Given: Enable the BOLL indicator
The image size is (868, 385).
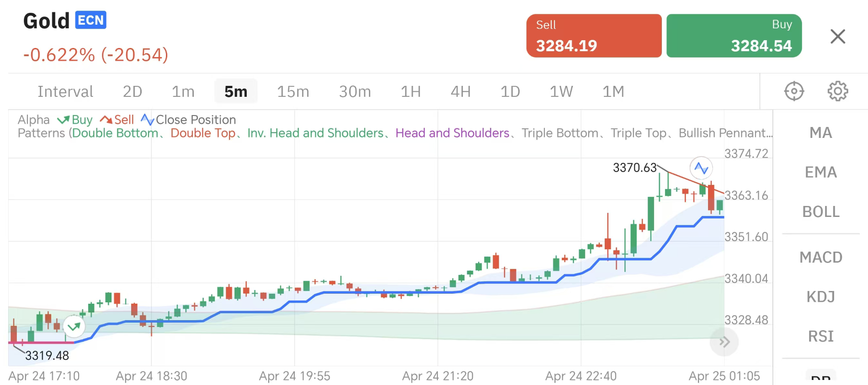Looking at the screenshot, I should point(820,212).
